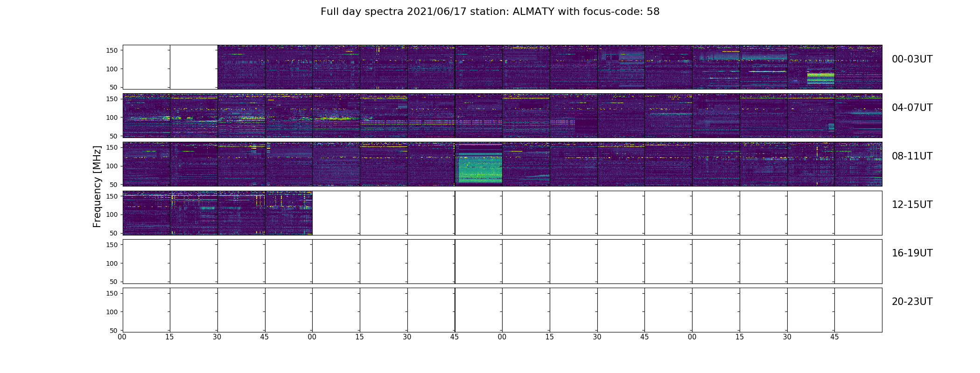Click the "50" tick label of 00-03UT row

tap(114, 87)
